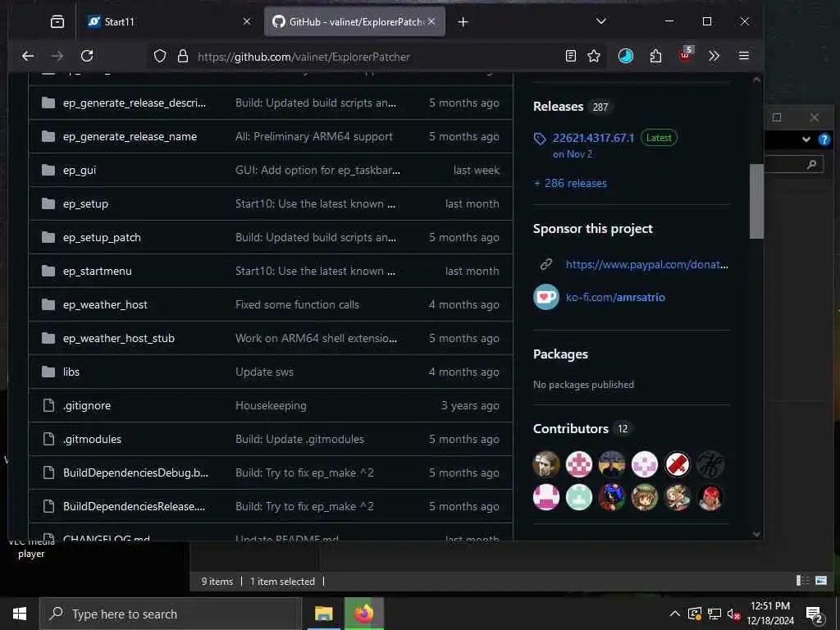
Task: Open the Releases heading link
Action: pyautogui.click(x=558, y=107)
